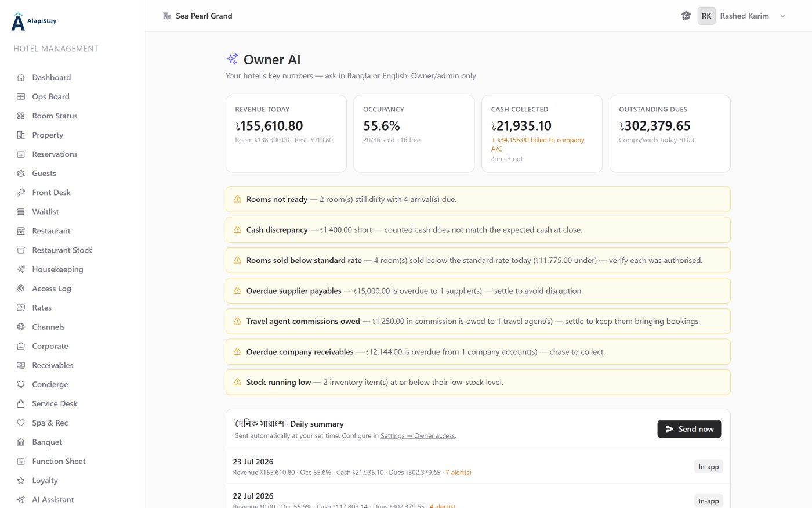Click the AI Assistant sparkles icon
This screenshot has height=508, width=812.
click(x=21, y=499)
